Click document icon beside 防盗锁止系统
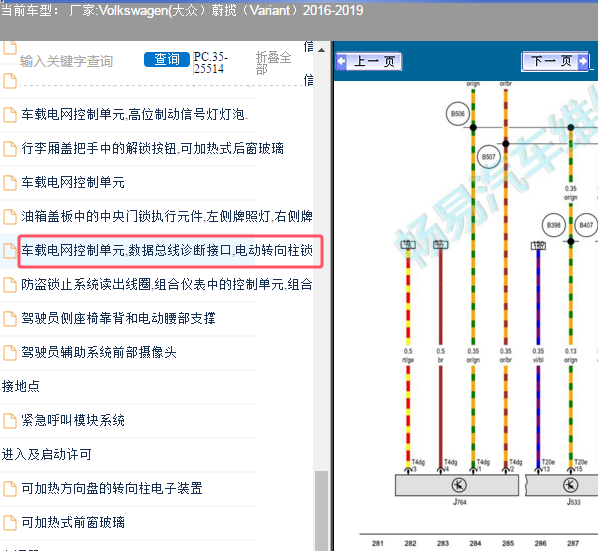The width and height of the screenshot is (598, 551). coord(10,284)
